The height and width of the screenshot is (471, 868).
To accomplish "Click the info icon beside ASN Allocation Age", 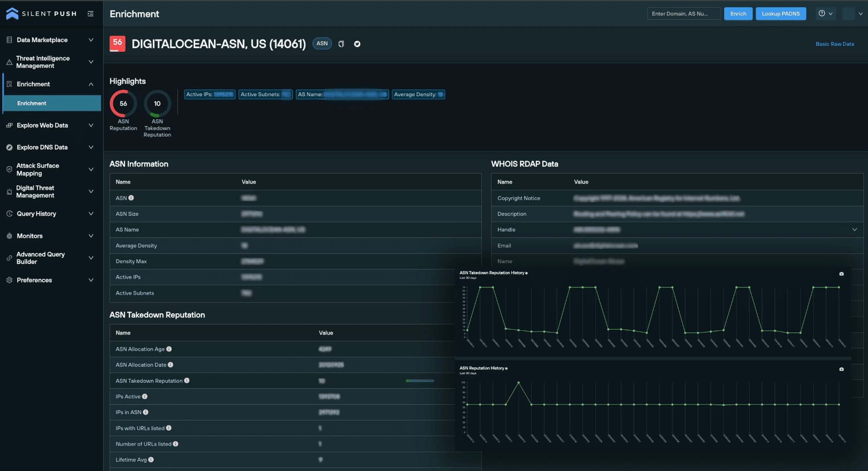I will [x=169, y=349].
